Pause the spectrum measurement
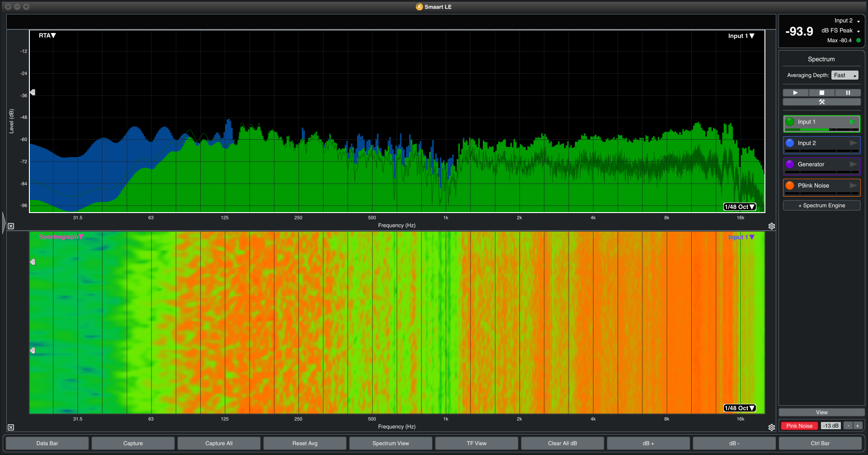 coord(848,93)
